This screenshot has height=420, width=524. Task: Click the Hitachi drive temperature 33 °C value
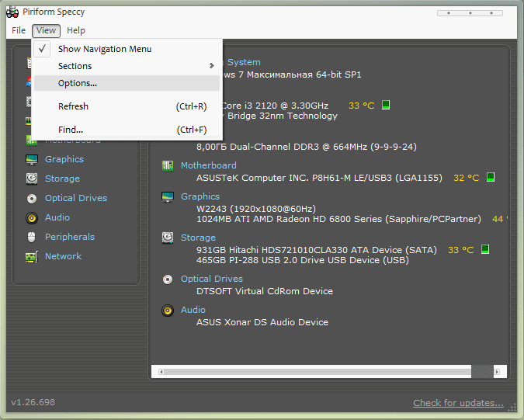tap(461, 250)
